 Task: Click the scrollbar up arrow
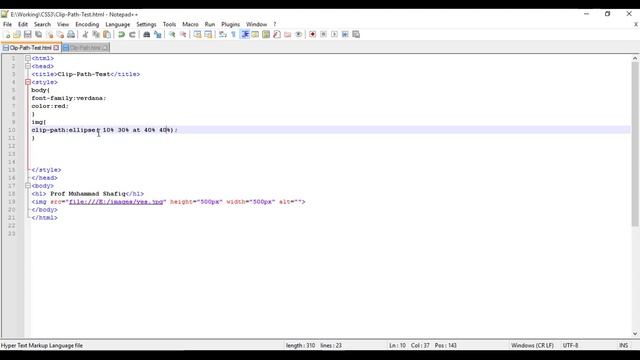click(x=635, y=58)
